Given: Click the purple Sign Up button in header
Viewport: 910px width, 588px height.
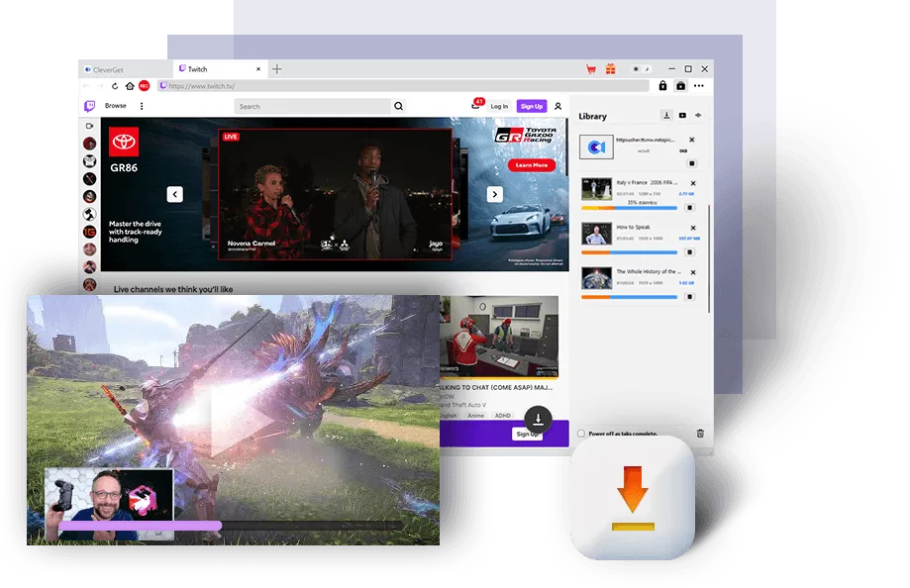Looking at the screenshot, I should tap(532, 106).
